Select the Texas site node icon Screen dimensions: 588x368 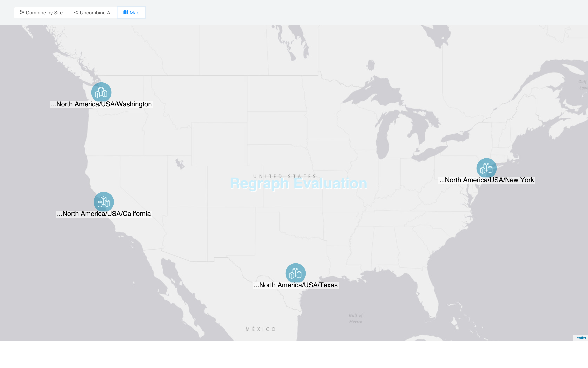click(x=295, y=273)
